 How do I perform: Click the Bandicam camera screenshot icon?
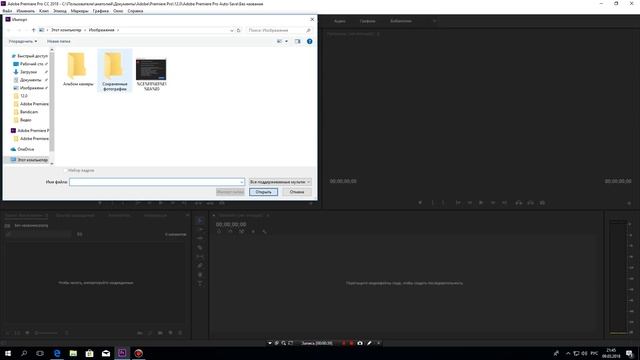pos(360,343)
